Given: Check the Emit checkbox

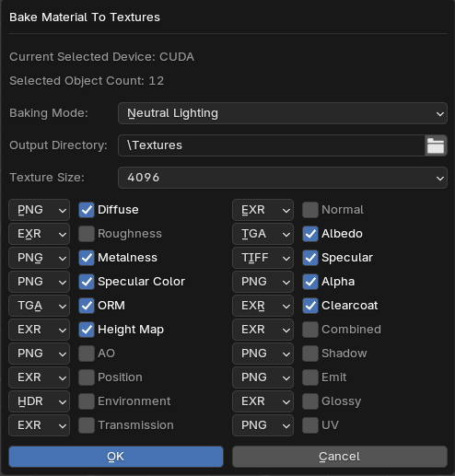Looking at the screenshot, I should [x=310, y=377].
